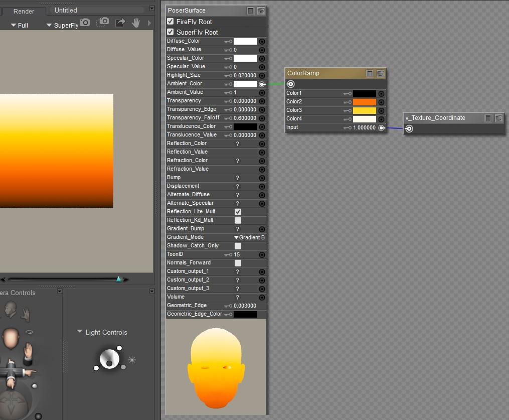Click the PoserSurface node options icon
Viewport: 509px width, 420px height.
251,11
